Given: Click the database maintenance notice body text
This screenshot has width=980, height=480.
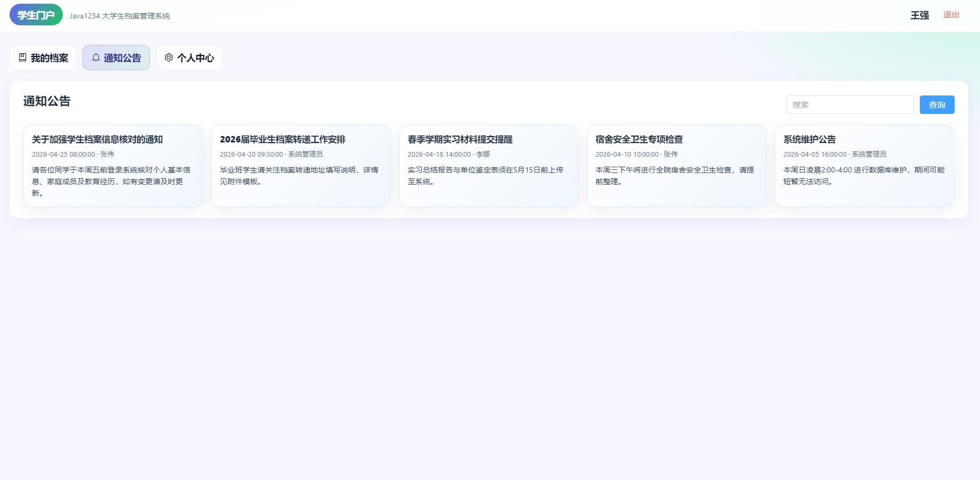Looking at the screenshot, I should coord(864,176).
